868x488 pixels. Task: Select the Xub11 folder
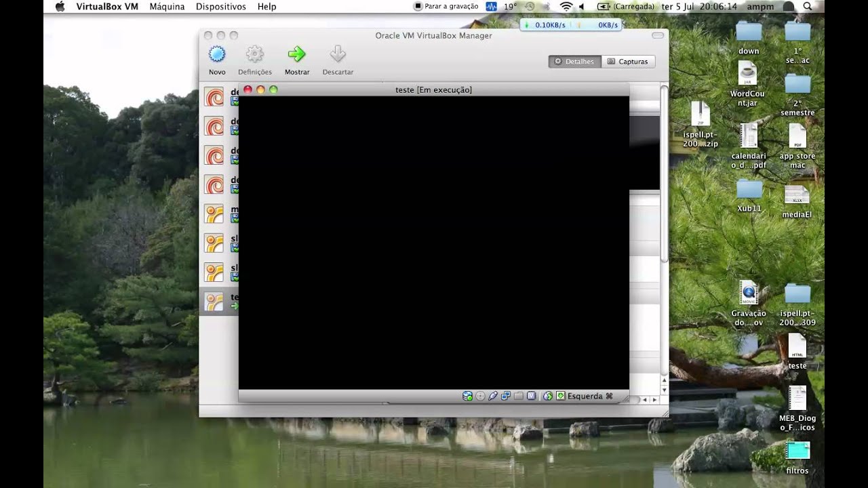[749, 195]
